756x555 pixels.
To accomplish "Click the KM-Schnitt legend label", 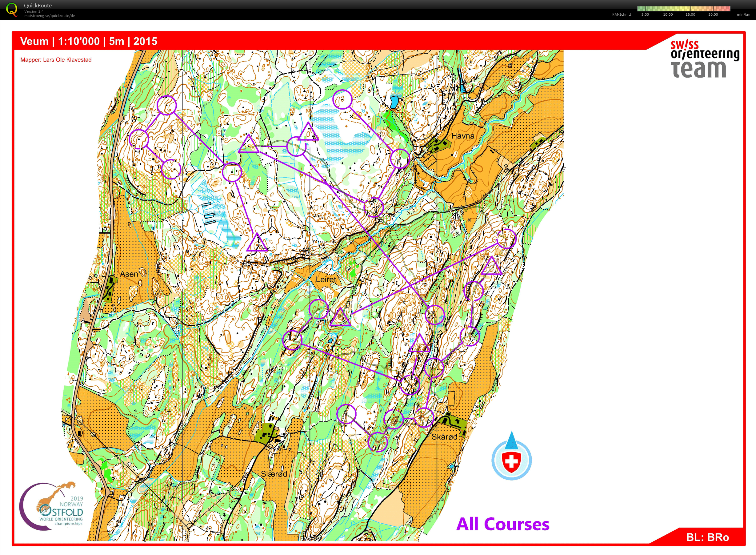I will (x=621, y=14).
